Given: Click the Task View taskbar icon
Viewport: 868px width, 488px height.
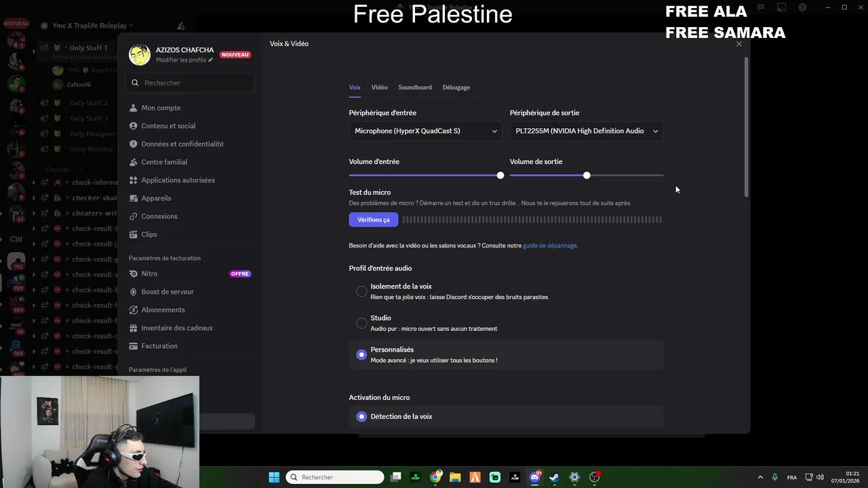Looking at the screenshot, I should coord(396,477).
